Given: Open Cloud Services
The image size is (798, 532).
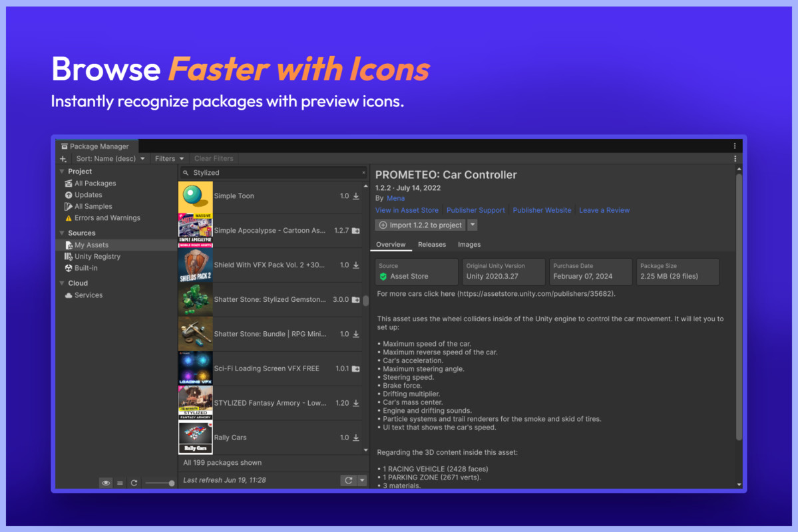Looking at the screenshot, I should point(88,295).
